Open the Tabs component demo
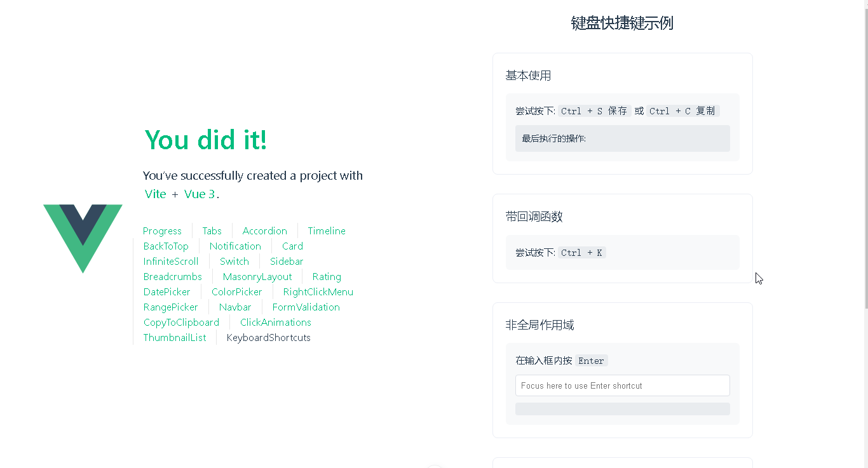The width and height of the screenshot is (868, 468). click(x=212, y=231)
